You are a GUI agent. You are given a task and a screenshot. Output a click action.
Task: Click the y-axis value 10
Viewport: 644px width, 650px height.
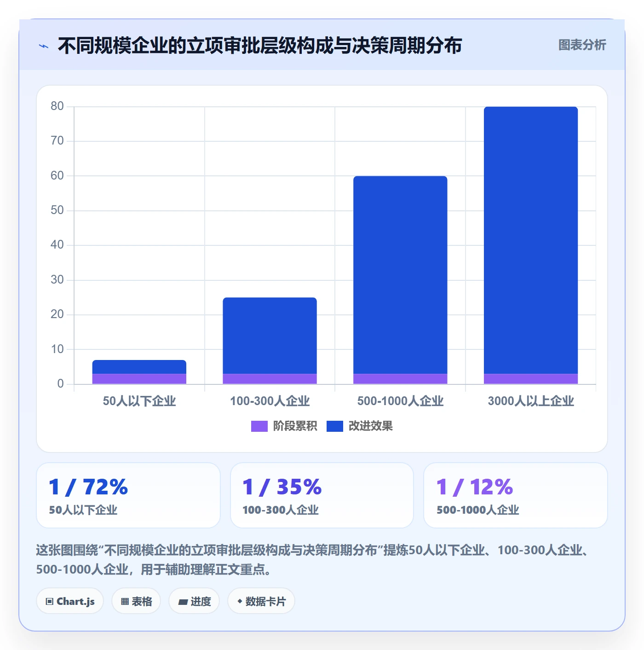coord(57,349)
